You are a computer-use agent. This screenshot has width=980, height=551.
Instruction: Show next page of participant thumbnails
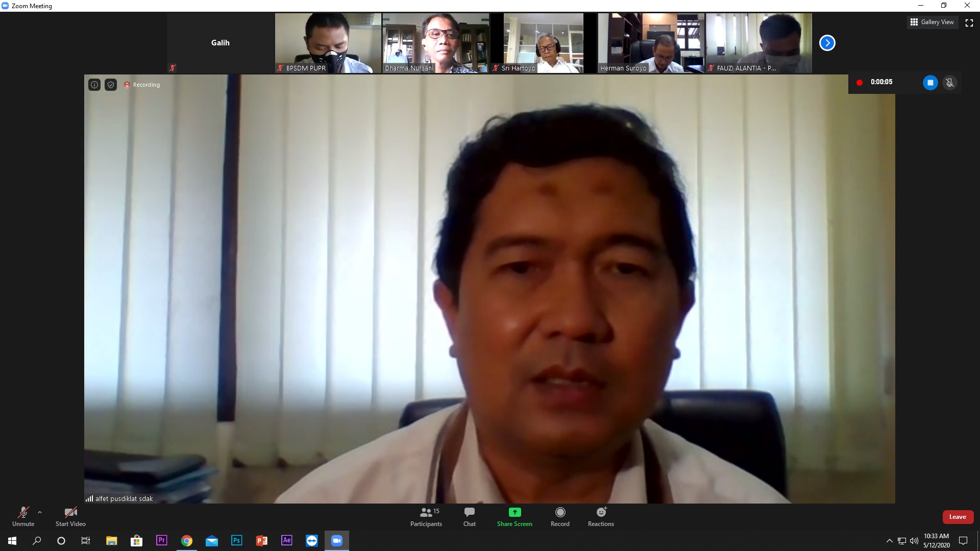point(827,43)
